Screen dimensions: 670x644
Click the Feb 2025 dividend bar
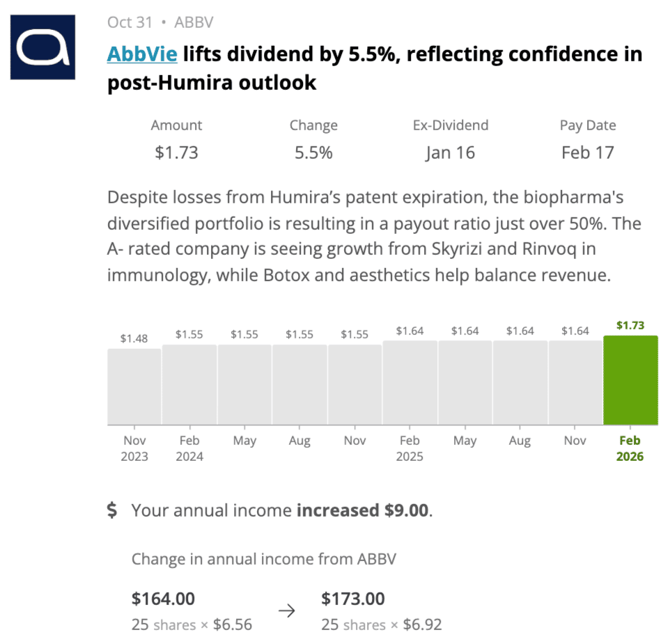point(410,382)
